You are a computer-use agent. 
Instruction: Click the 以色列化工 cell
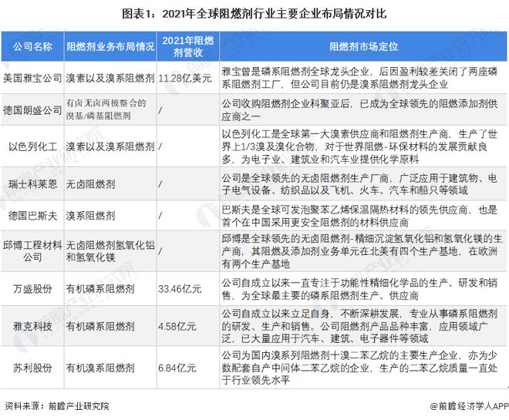[x=32, y=146]
